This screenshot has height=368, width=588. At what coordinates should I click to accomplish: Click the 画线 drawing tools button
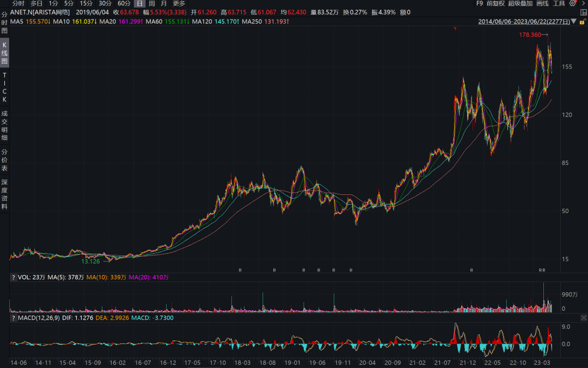tap(543, 3)
